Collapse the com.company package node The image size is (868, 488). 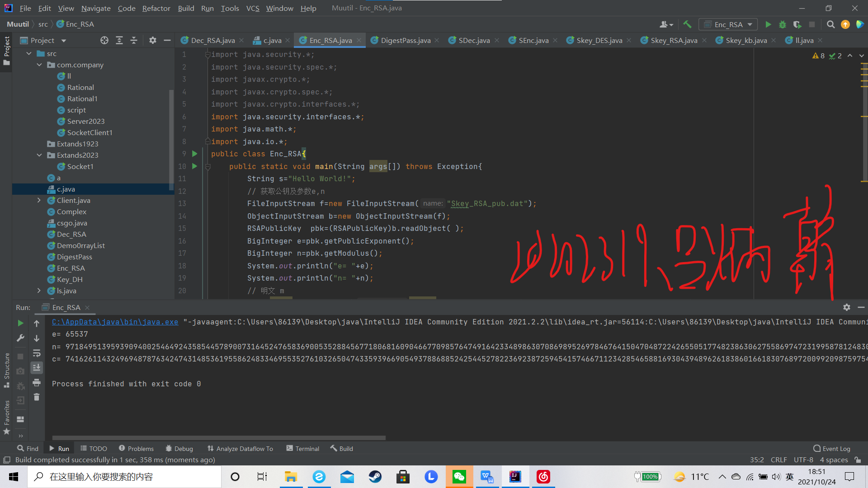[x=39, y=65]
